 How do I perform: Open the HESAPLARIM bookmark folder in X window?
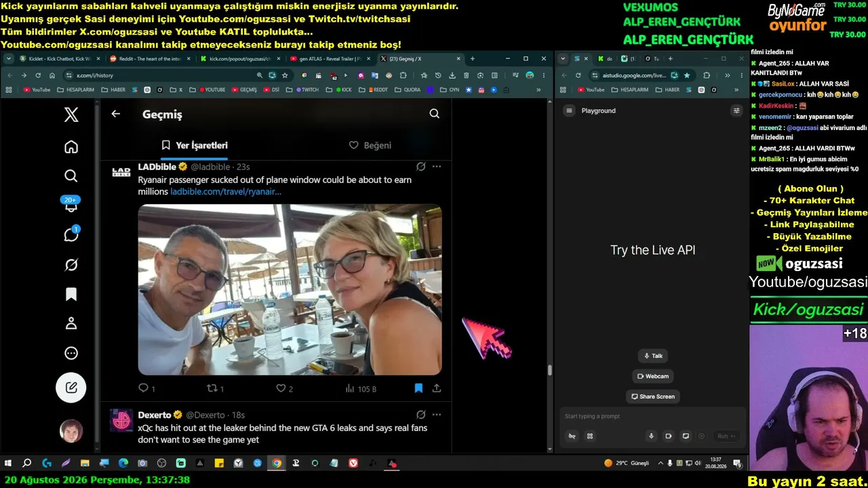(x=75, y=89)
